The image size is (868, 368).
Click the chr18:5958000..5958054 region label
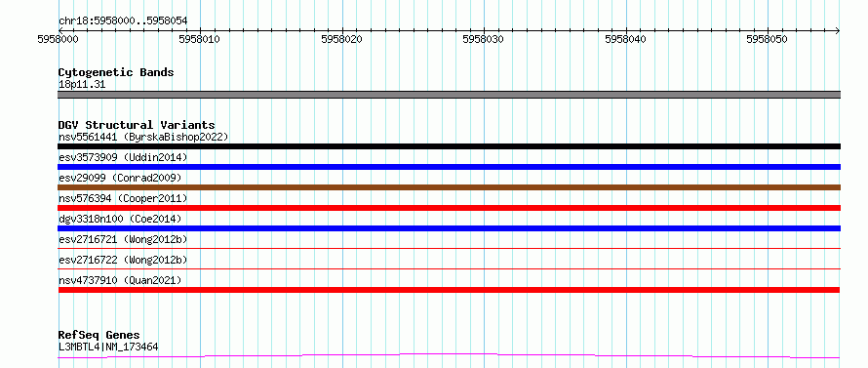click(x=123, y=21)
